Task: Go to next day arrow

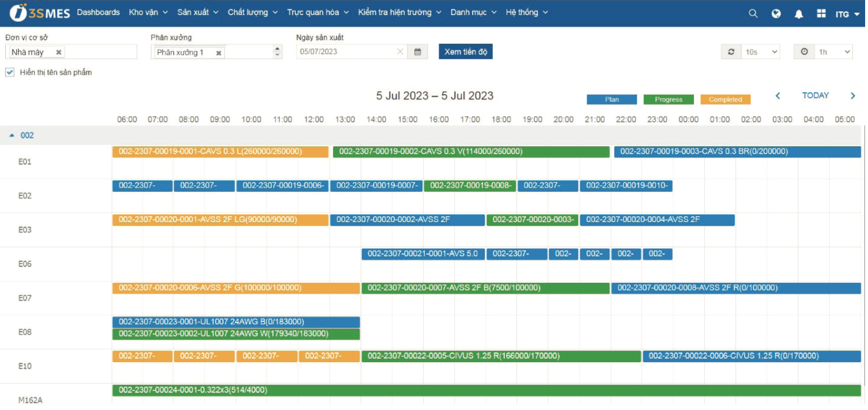Action: [x=853, y=96]
